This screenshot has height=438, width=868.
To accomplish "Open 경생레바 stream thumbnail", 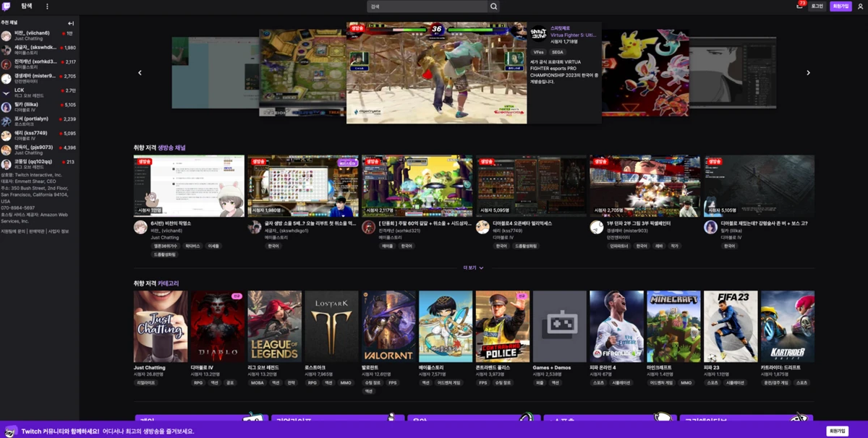I will [x=645, y=186].
